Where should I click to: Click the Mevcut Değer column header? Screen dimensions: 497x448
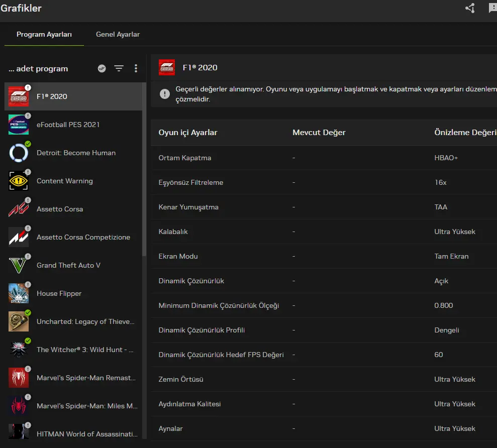point(319,133)
